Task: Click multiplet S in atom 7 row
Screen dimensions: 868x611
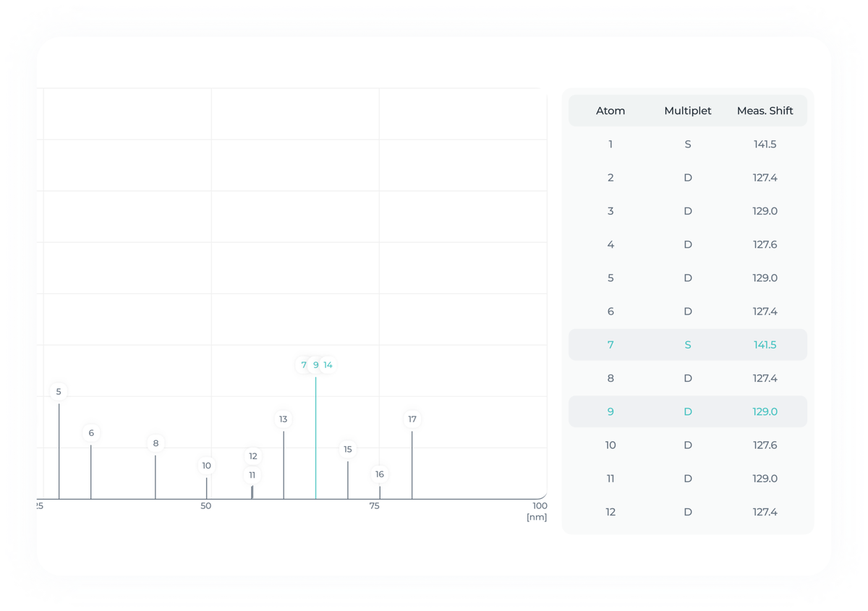Action: (x=688, y=345)
